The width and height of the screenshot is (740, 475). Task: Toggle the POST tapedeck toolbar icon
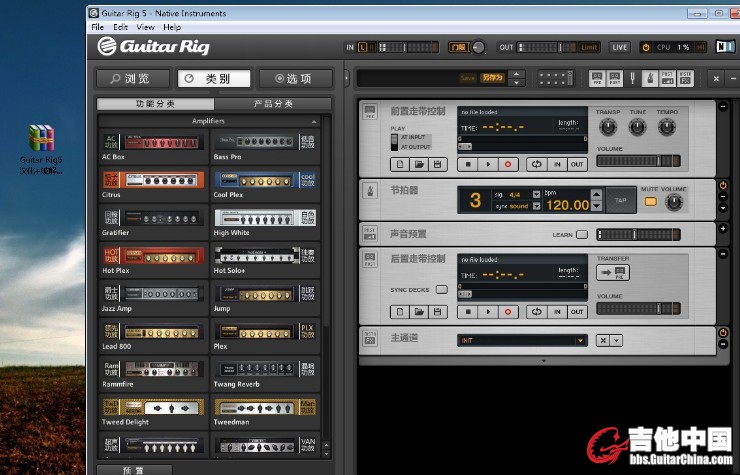point(614,78)
